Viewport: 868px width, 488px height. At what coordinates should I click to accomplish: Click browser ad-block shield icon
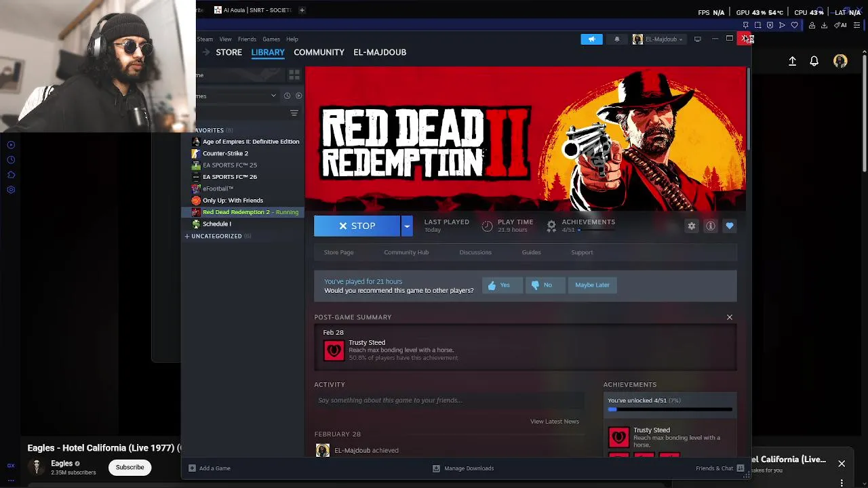[770, 25]
